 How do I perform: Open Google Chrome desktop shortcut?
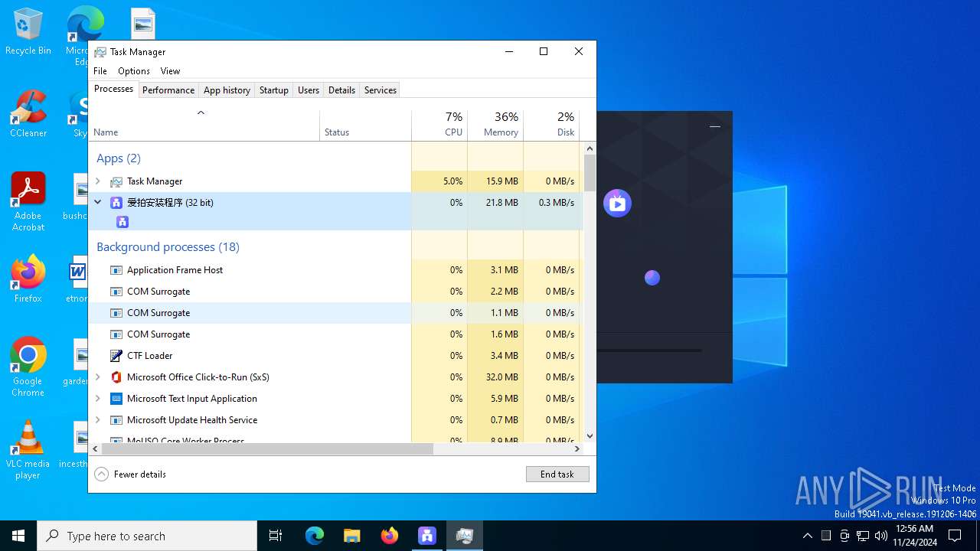click(28, 367)
